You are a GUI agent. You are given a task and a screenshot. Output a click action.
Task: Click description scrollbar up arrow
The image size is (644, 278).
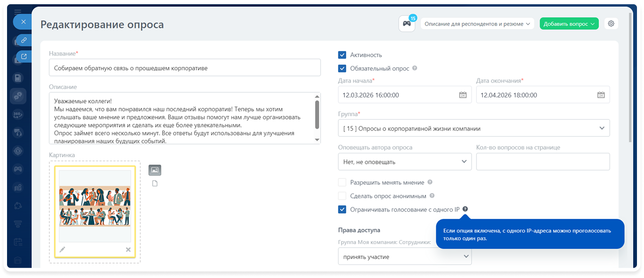tap(317, 96)
